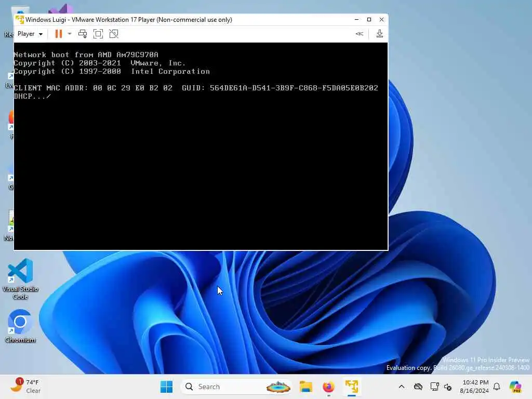This screenshot has width=532, height=399.
Task: Open the Chromium desktop shortcut
Action: pos(20,326)
